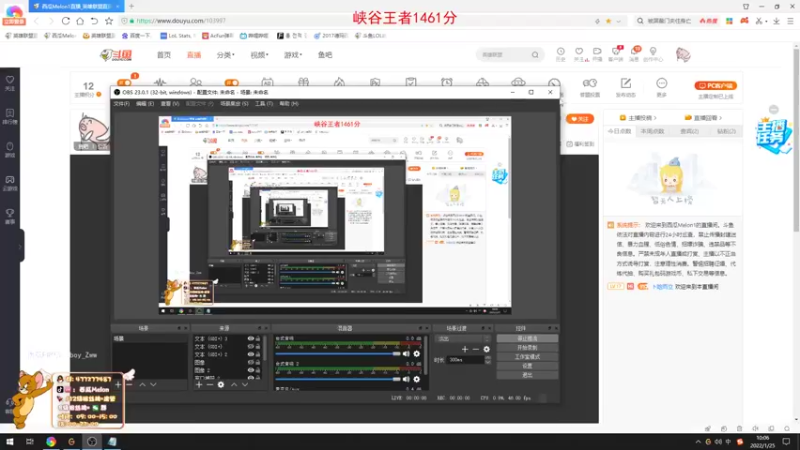Open the OBS 查看(V) menu
This screenshot has height=450, width=800.
pyautogui.click(x=170, y=104)
